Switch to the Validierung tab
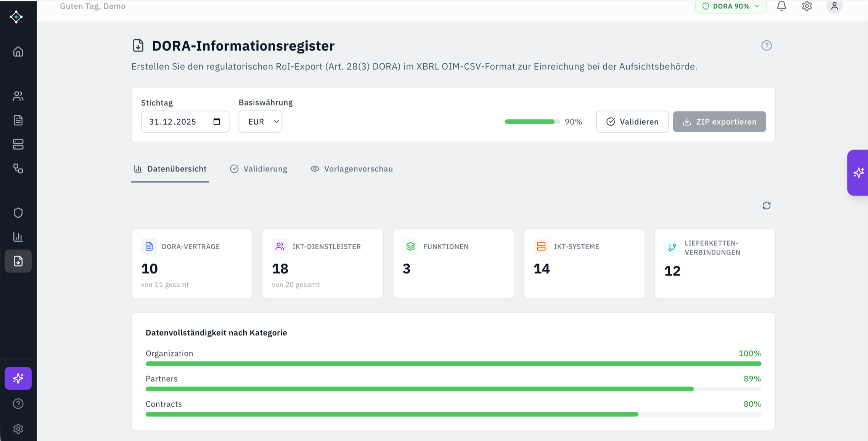Screen dimensions: 868x441 [x=259, y=169]
